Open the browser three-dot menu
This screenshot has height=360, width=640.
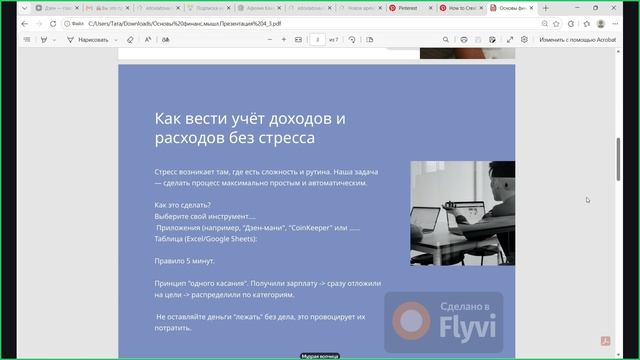[x=615, y=24]
